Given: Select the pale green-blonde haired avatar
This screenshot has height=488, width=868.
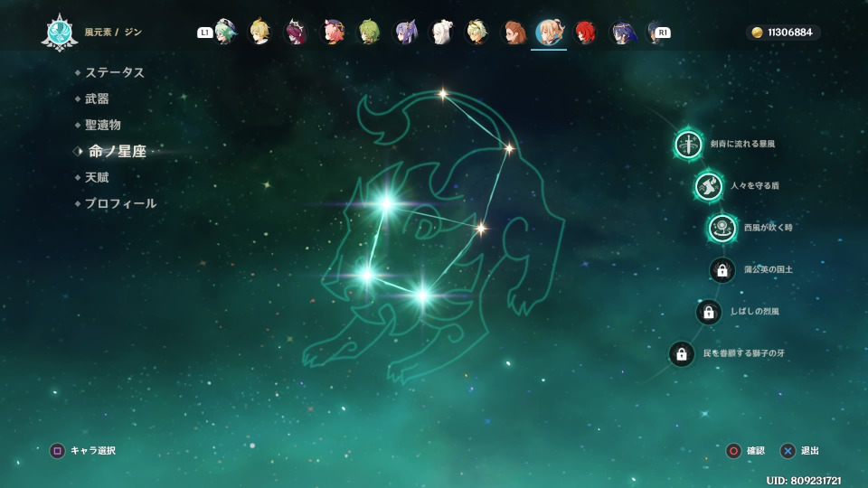Looking at the screenshot, I should click(476, 33).
